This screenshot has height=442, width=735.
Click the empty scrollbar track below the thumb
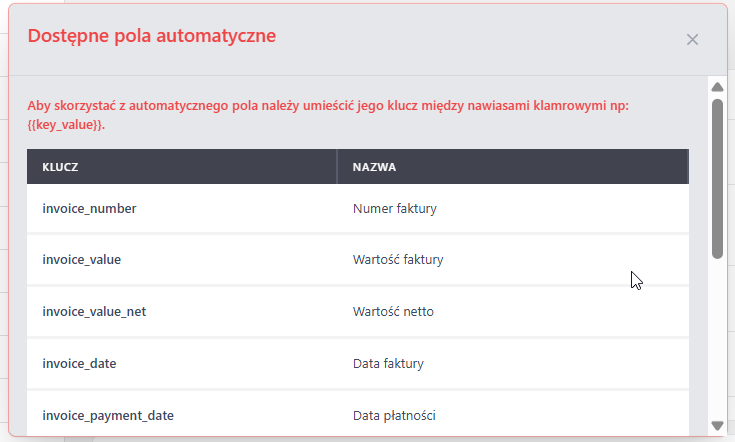click(716, 340)
